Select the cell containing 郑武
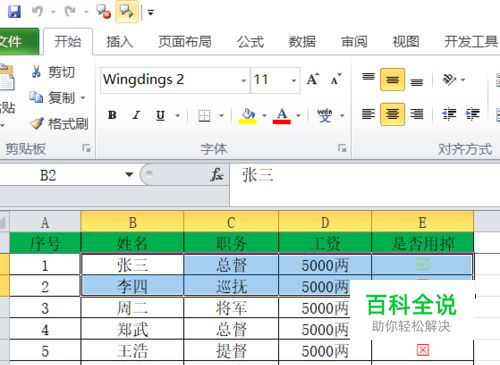This screenshot has width=500, height=365. (x=132, y=329)
